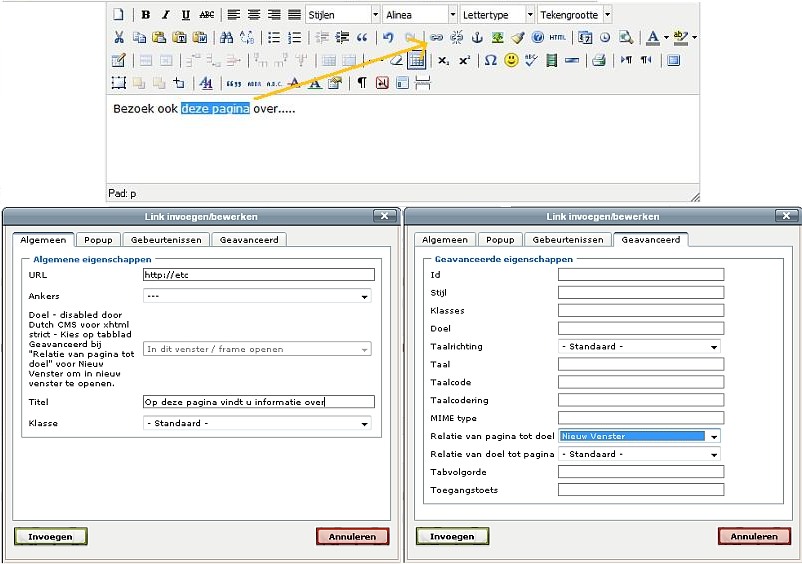Toggle underline formatting
Image resolution: width=802 pixels, height=564 pixels.
186,15
